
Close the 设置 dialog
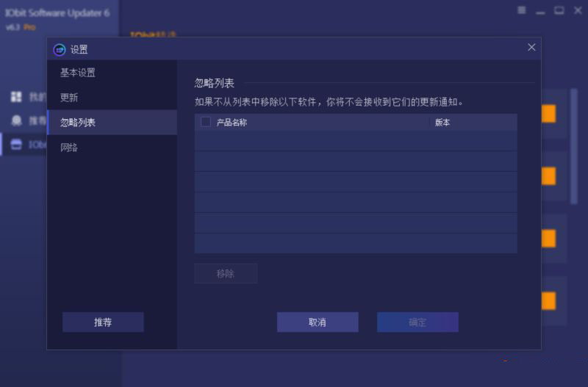point(531,47)
